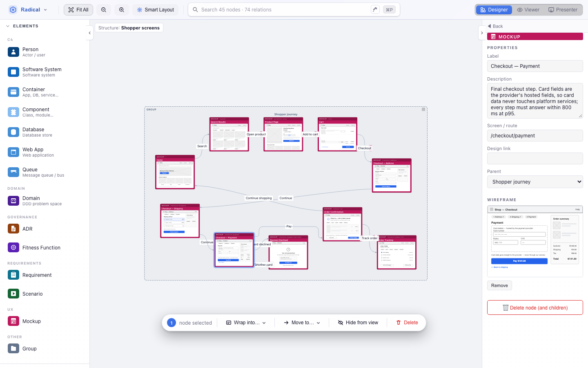Select the Fitness Function icon
Viewport: 588px width, 368px height.
[x=13, y=247]
